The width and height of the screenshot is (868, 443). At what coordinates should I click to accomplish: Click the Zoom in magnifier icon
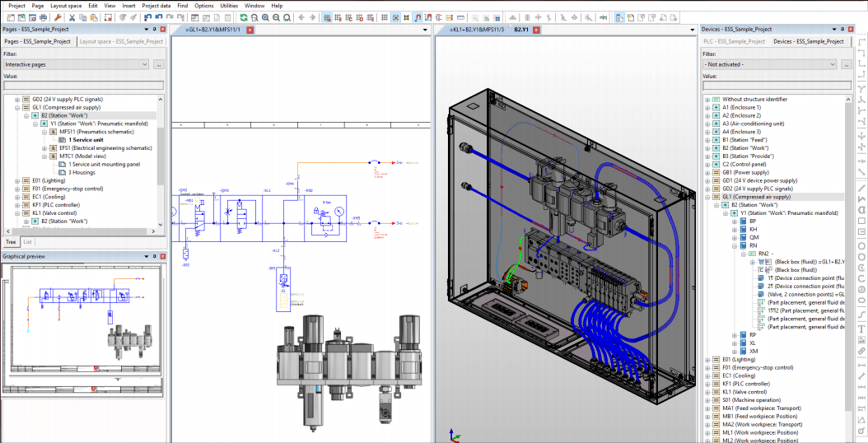point(267,16)
